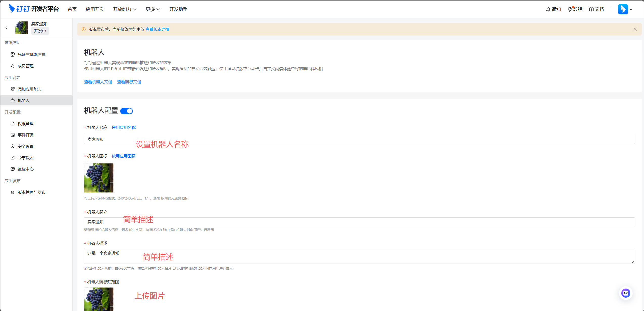Click the warning info icon in banner
The height and width of the screenshot is (311, 644).
(84, 29)
